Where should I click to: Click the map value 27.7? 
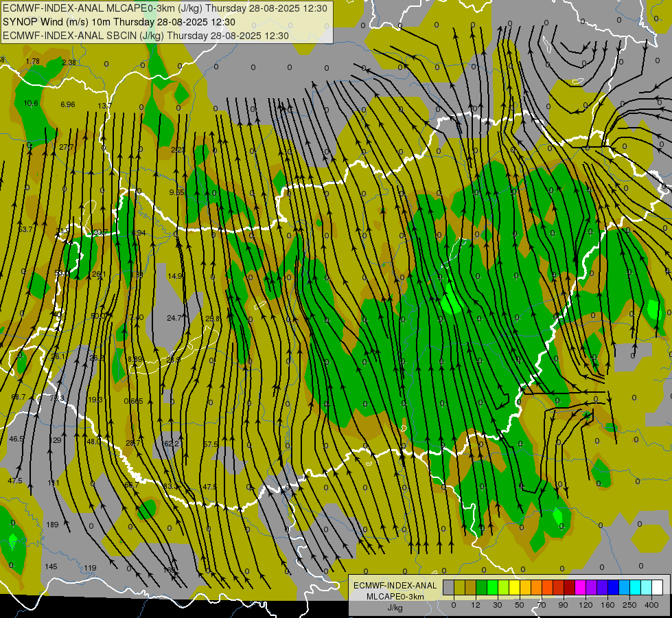pyautogui.click(x=66, y=147)
